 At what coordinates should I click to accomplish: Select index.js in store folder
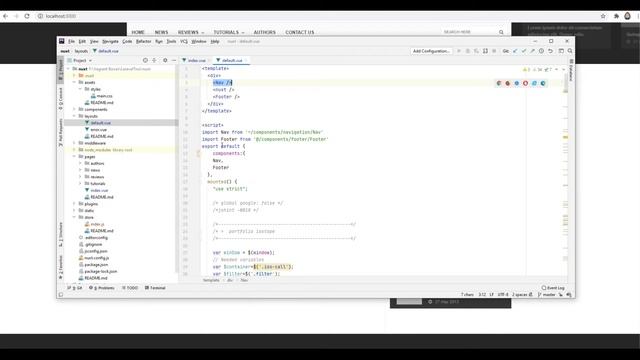[97, 224]
